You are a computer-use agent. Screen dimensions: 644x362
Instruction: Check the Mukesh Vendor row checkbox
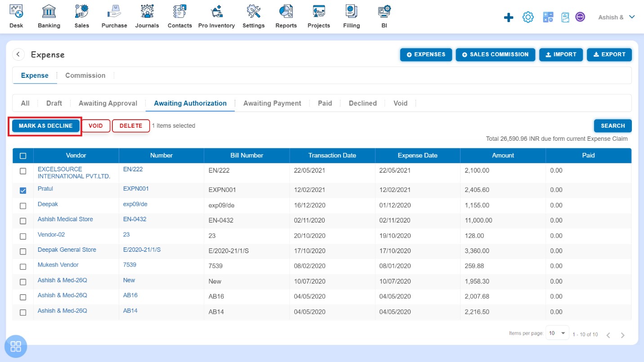pyautogui.click(x=23, y=267)
